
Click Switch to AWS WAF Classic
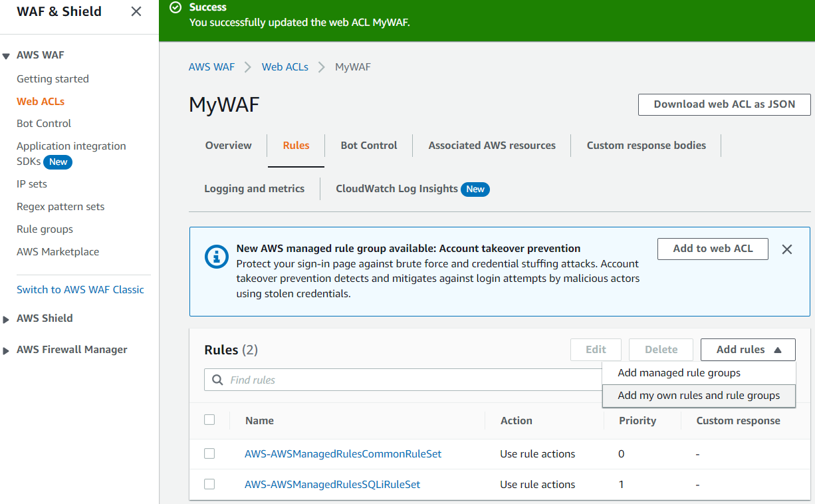coord(80,290)
